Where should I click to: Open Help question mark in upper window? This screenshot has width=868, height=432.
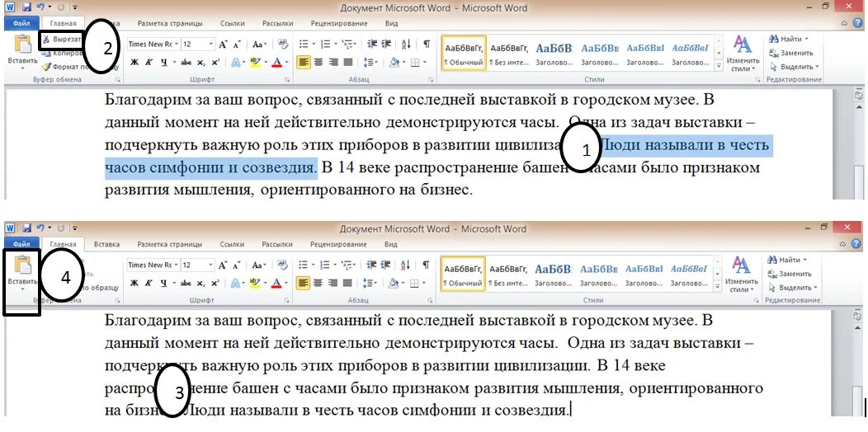tap(857, 23)
